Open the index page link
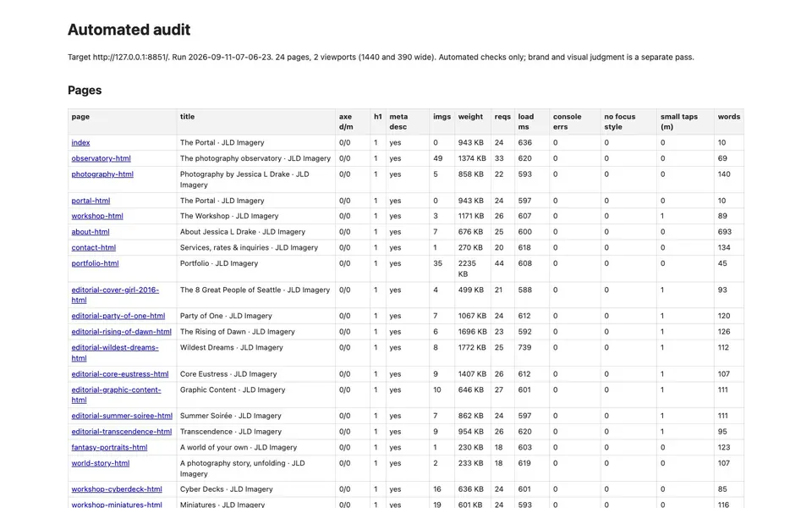This screenshot has height=508, width=812. coord(80,142)
